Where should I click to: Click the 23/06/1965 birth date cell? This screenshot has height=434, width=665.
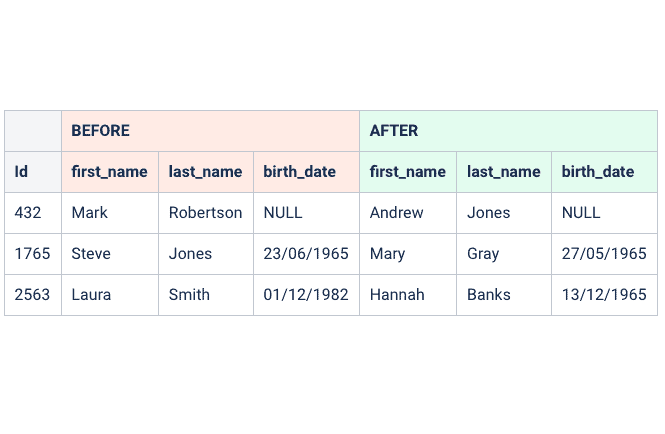click(306, 254)
